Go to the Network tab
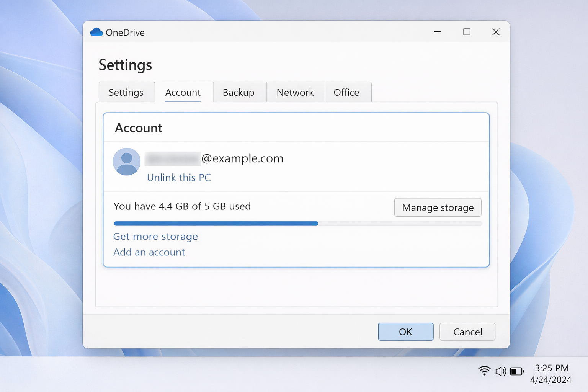The width and height of the screenshot is (588, 392). tap(295, 92)
